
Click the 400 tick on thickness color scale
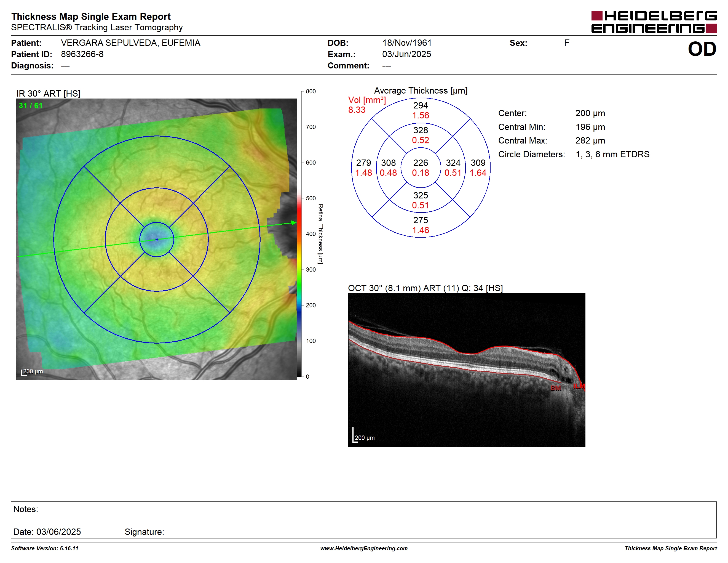[311, 234]
